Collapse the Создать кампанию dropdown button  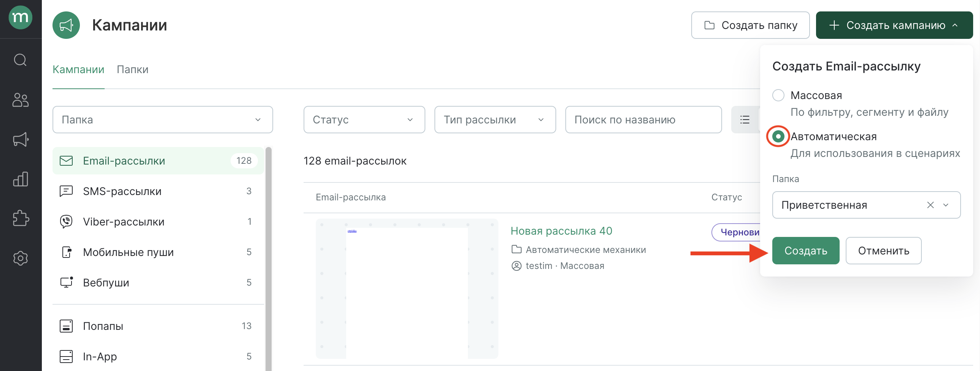[x=894, y=25]
